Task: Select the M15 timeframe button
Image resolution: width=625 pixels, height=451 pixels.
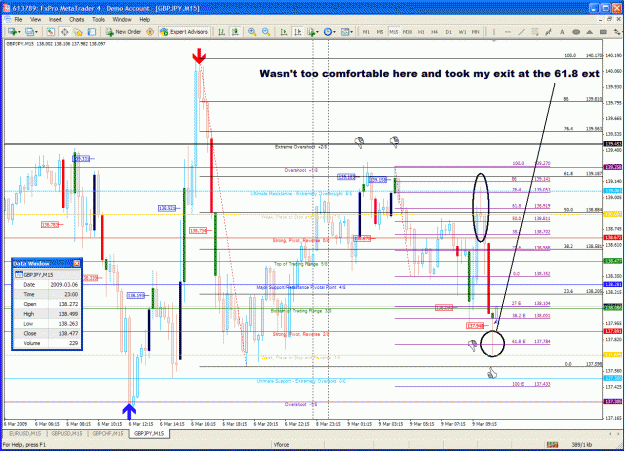Action: click(393, 32)
